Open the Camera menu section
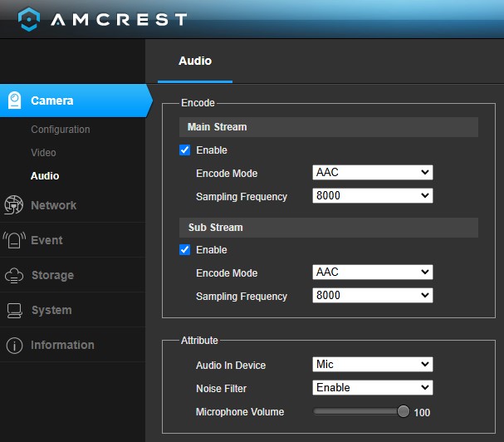 coord(76,101)
